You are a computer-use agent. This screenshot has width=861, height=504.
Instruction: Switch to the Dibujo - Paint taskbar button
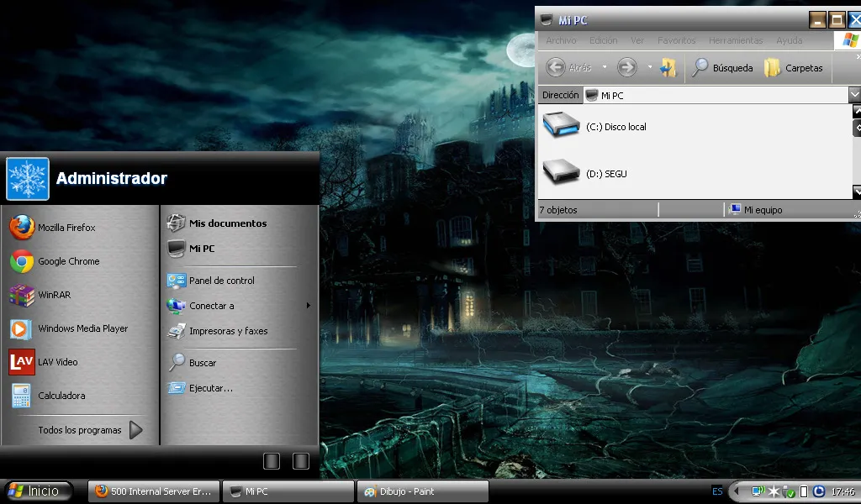coord(422,491)
